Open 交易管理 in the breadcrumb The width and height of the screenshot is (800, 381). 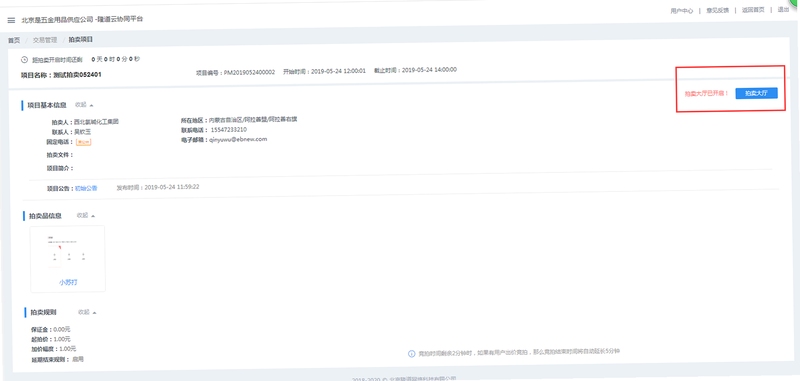(45, 39)
